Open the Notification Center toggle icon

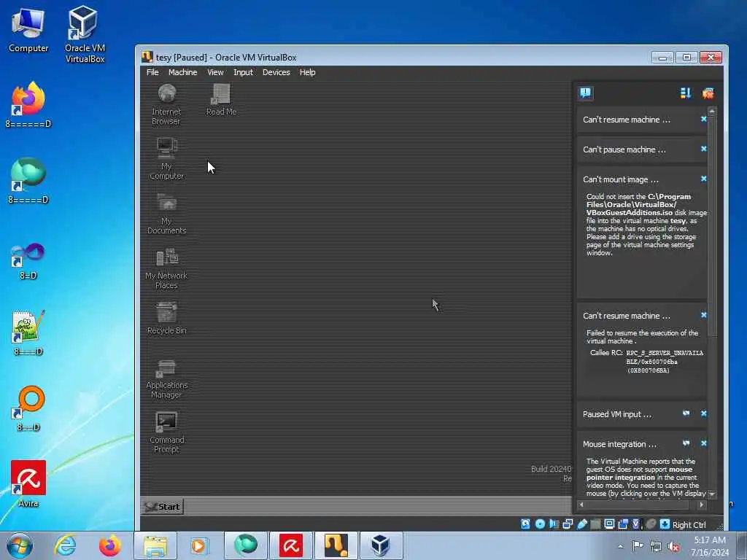click(x=586, y=93)
